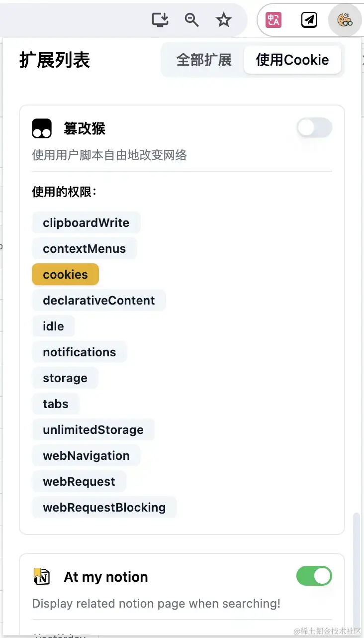Click the webRequestBlocking permission badge

(104, 507)
